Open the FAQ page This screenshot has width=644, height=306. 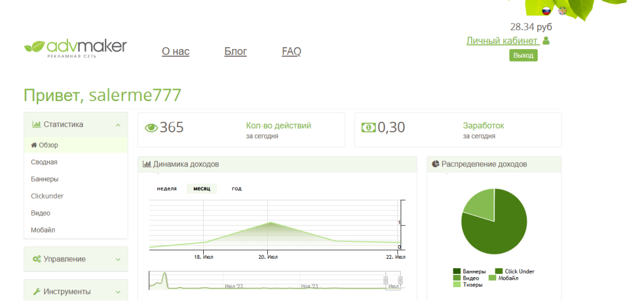coord(291,52)
